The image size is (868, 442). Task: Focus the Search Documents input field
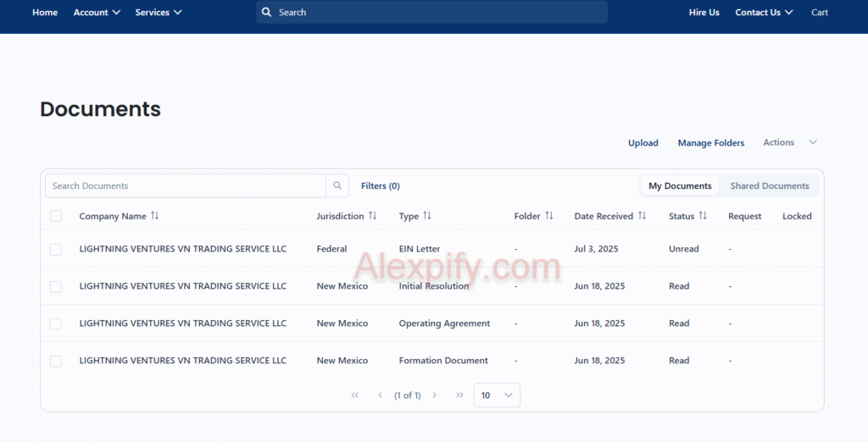click(x=185, y=185)
